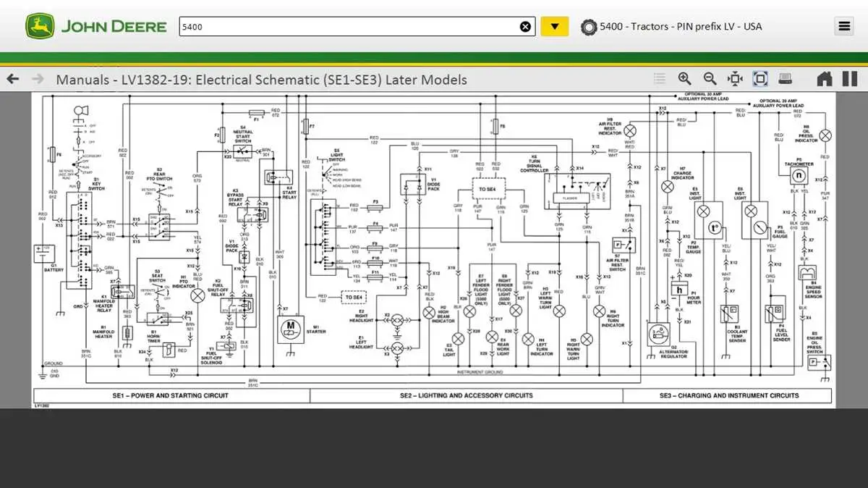This screenshot has height=488, width=868.
Task: Go to the Home page icon
Action: coord(825,79)
